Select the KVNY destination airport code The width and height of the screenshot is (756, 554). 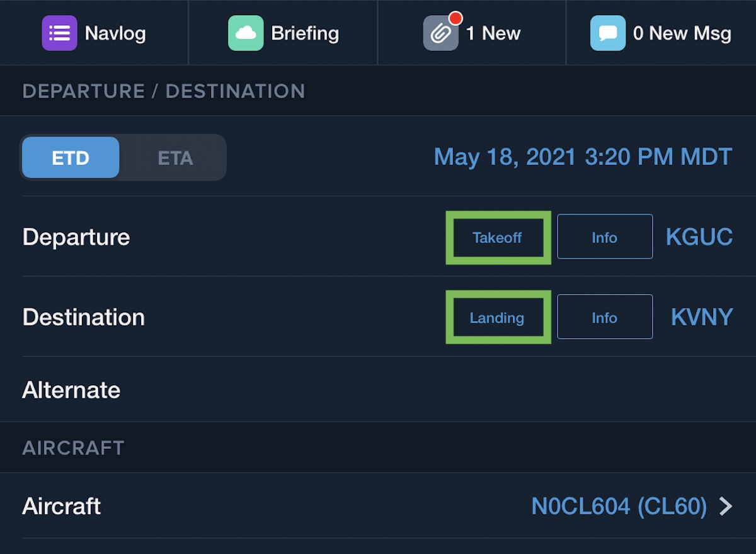pyautogui.click(x=702, y=317)
